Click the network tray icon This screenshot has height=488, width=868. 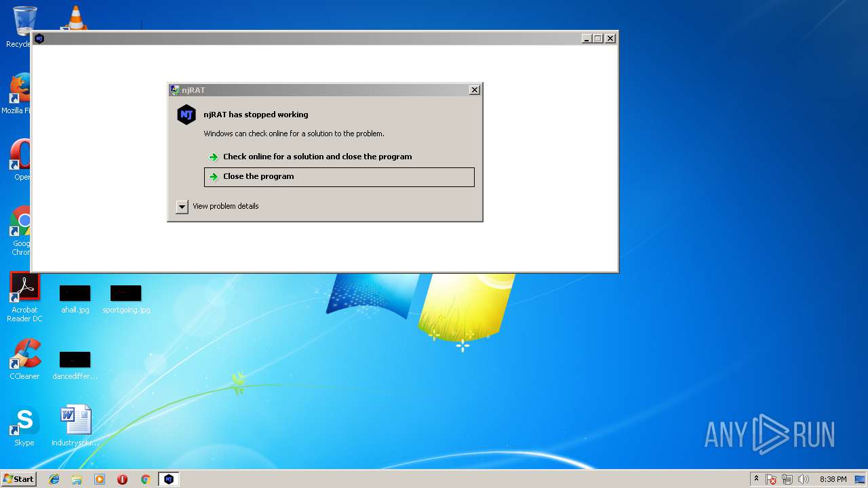[787, 480]
